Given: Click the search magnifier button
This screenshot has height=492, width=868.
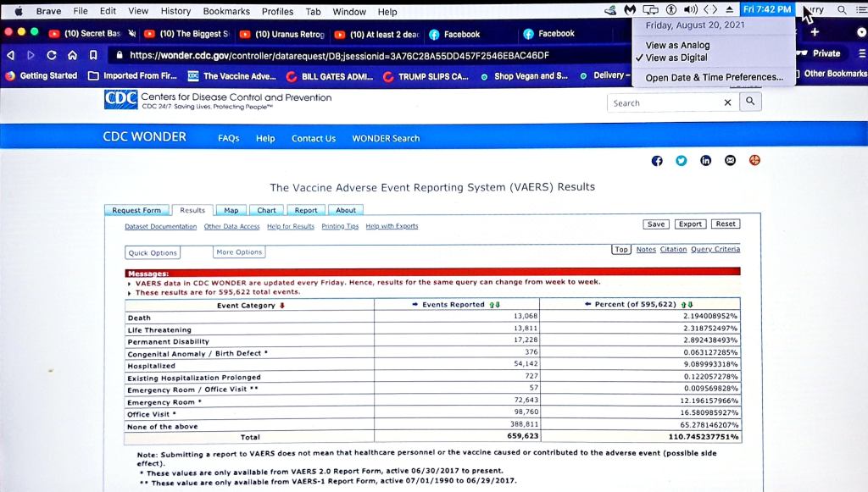Looking at the screenshot, I should click(x=750, y=102).
